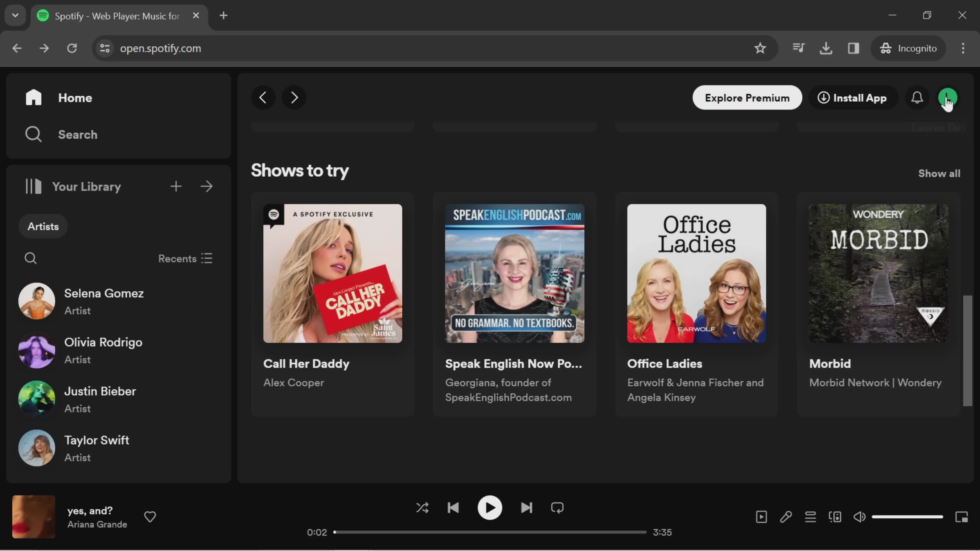980x551 pixels.
Task: Open Connect to a device
Action: pos(835,517)
